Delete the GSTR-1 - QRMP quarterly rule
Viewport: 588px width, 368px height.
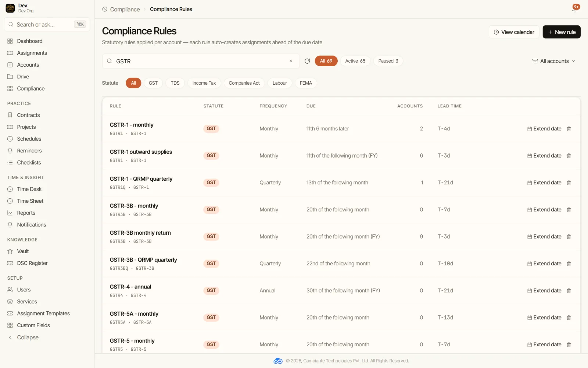[x=569, y=183]
